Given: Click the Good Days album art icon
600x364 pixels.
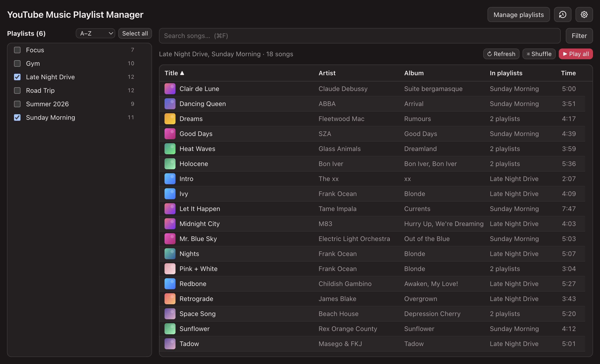Looking at the screenshot, I should click(x=170, y=134).
